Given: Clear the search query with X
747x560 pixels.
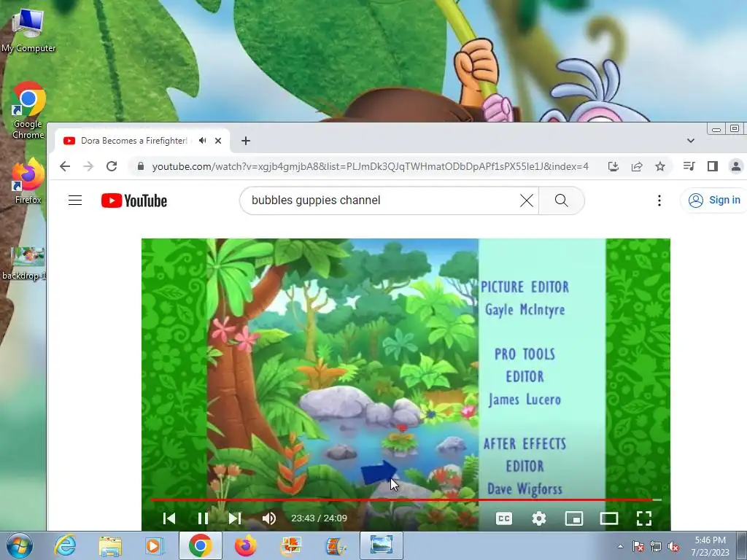Looking at the screenshot, I should coord(527,201).
